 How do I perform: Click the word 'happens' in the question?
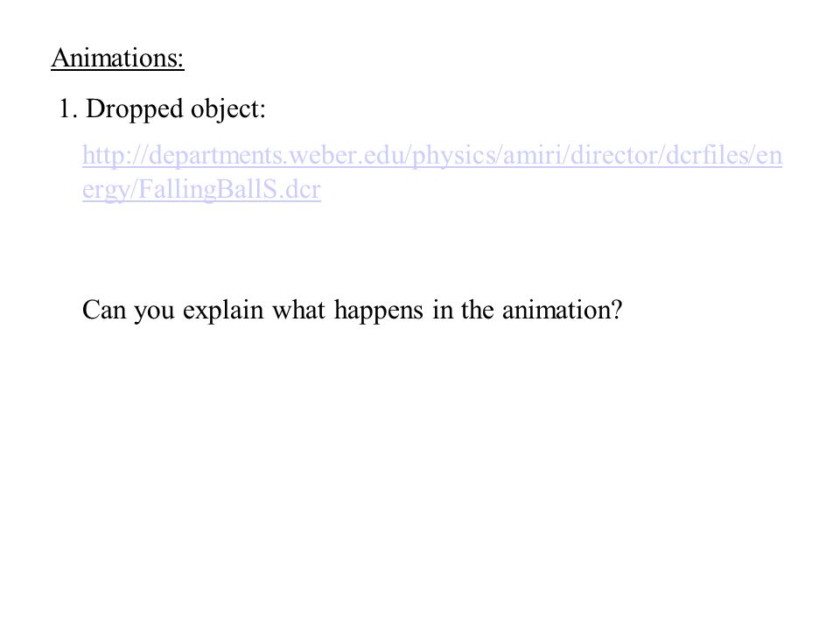(379, 311)
